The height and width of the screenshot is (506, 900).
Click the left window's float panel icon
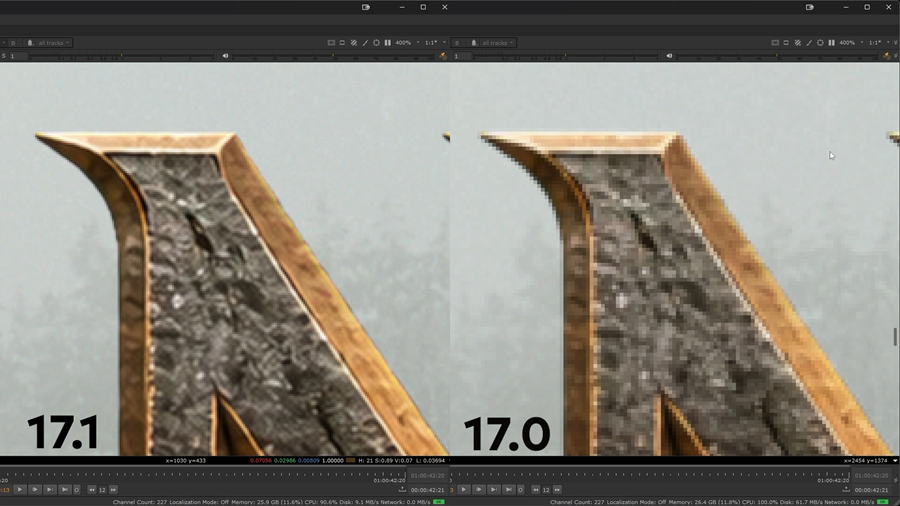tap(366, 7)
